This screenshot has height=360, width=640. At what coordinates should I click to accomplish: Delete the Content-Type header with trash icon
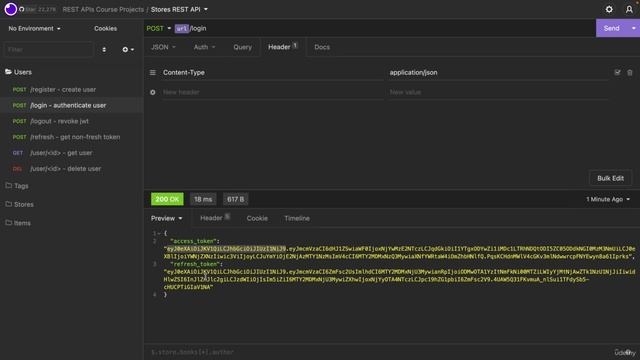pyautogui.click(x=630, y=72)
